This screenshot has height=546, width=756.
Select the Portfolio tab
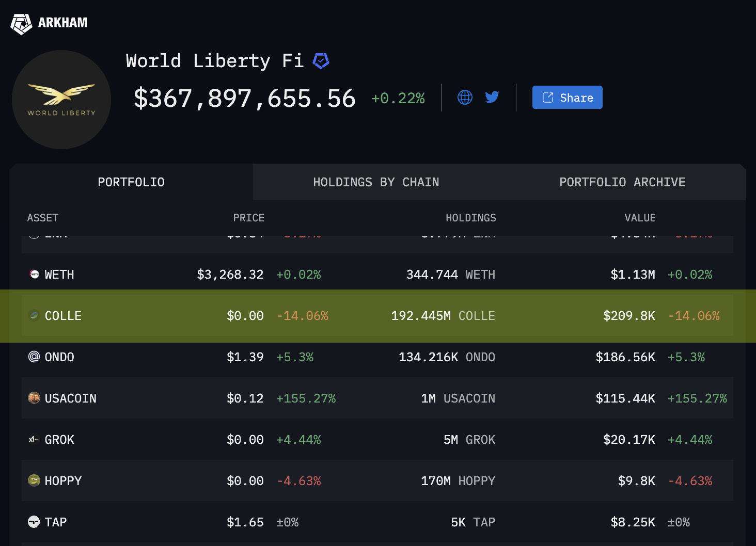coord(131,182)
